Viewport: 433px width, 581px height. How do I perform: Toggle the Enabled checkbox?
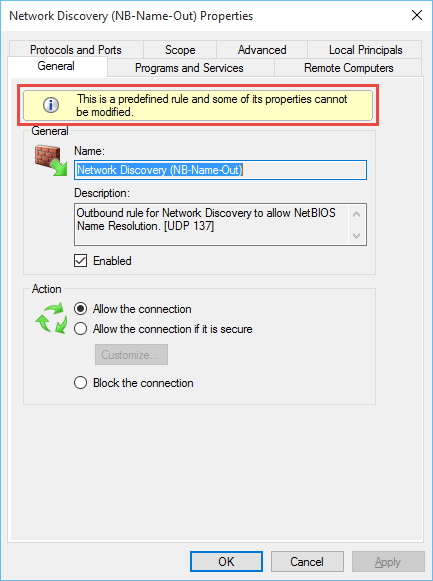81,260
